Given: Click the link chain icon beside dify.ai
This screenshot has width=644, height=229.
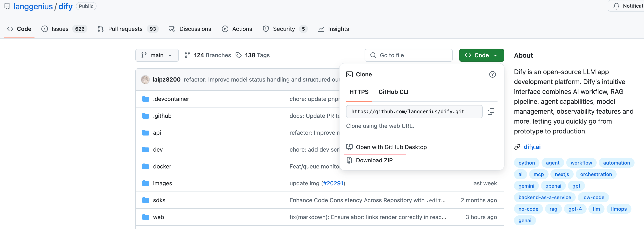Looking at the screenshot, I should tap(517, 147).
